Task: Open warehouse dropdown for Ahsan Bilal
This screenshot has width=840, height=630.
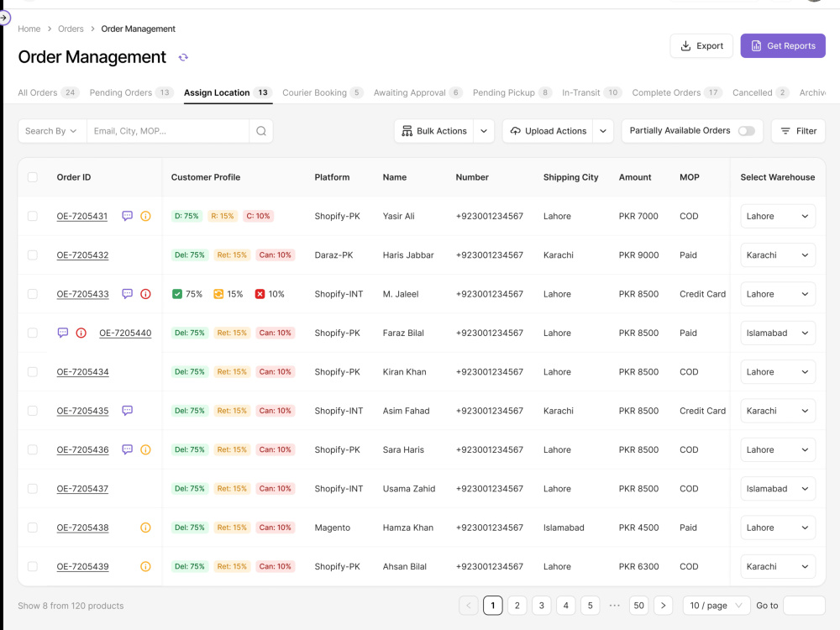Action: point(778,566)
